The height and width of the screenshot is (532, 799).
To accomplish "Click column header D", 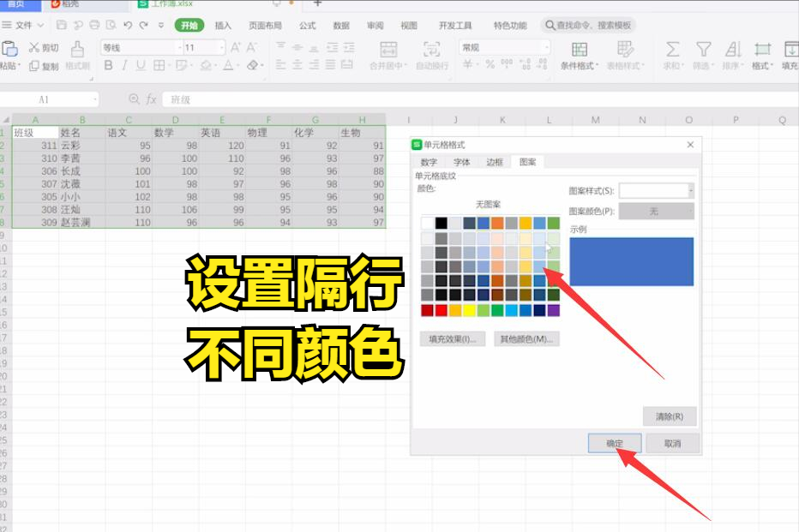I will (175, 120).
